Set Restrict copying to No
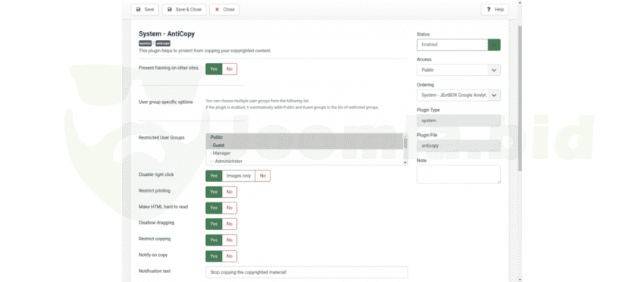 [x=229, y=240]
